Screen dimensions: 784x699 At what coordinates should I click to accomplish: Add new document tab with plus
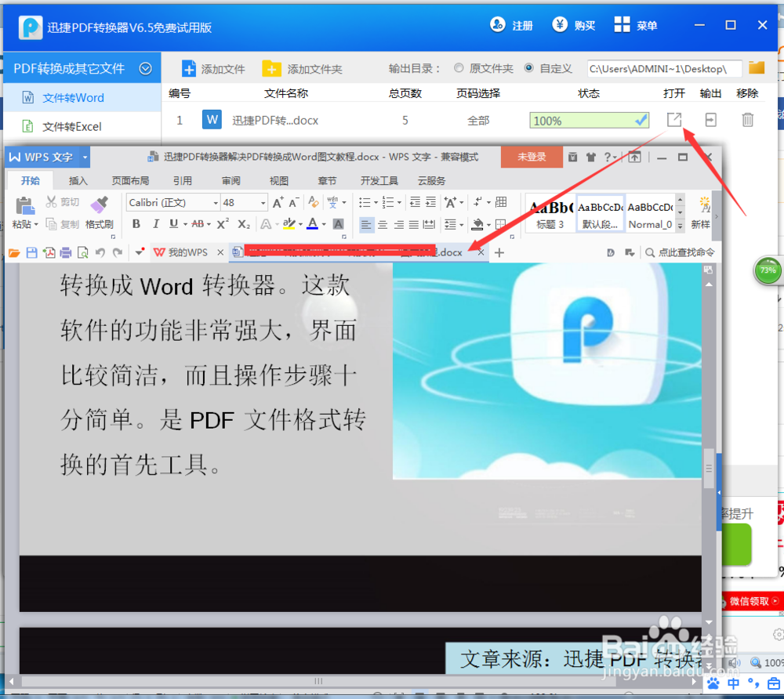(x=499, y=253)
